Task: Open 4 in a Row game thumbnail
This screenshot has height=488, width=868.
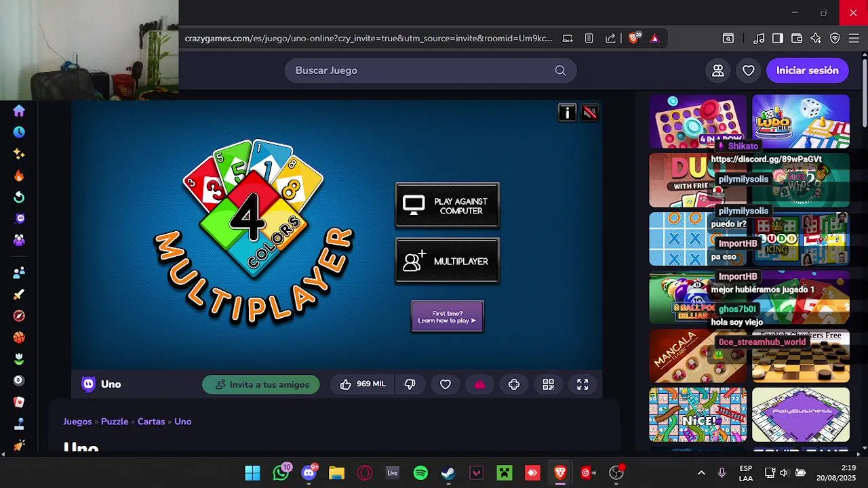Action: (x=698, y=121)
